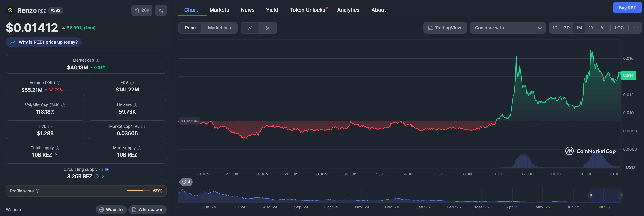Set chart range to All
The height and width of the screenshot is (216, 644).
click(x=603, y=28)
